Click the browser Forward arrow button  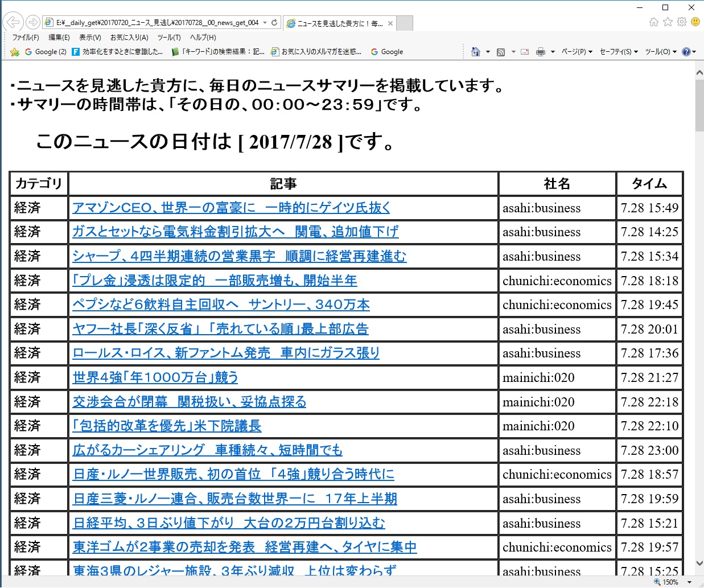33,22
